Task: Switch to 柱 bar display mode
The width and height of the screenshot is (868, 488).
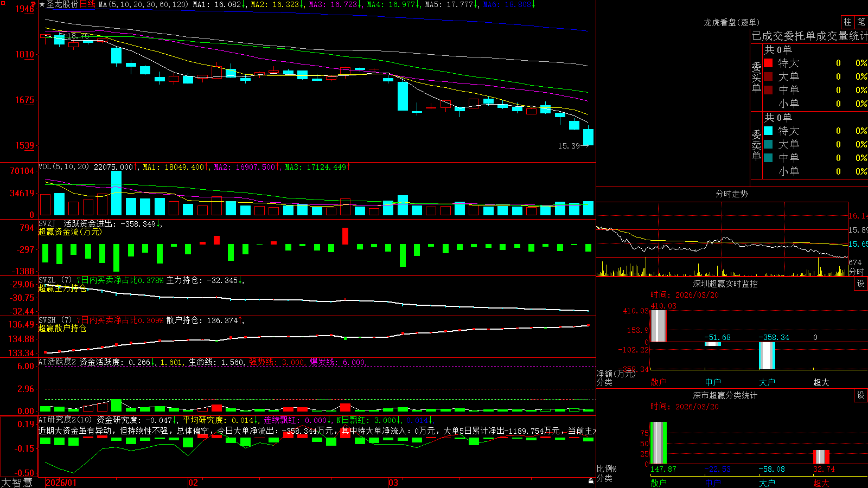Action: click(847, 22)
